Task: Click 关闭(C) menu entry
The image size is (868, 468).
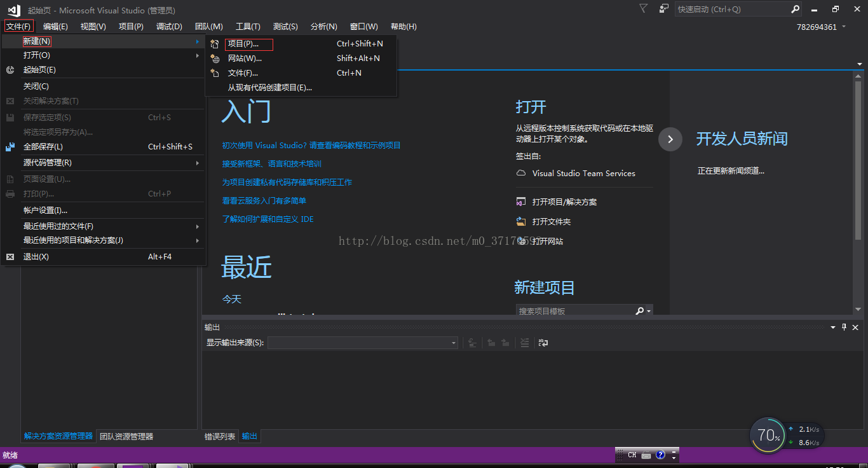Action: point(104,86)
